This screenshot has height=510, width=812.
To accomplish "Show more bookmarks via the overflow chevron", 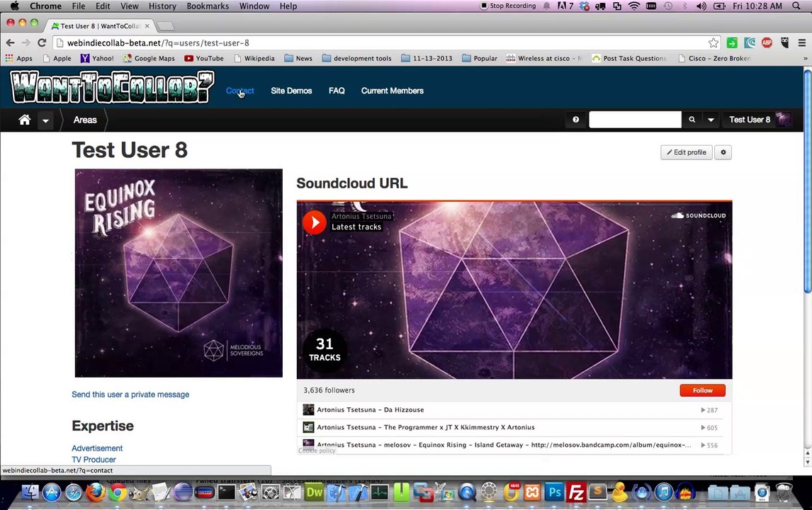I will pyautogui.click(x=805, y=59).
